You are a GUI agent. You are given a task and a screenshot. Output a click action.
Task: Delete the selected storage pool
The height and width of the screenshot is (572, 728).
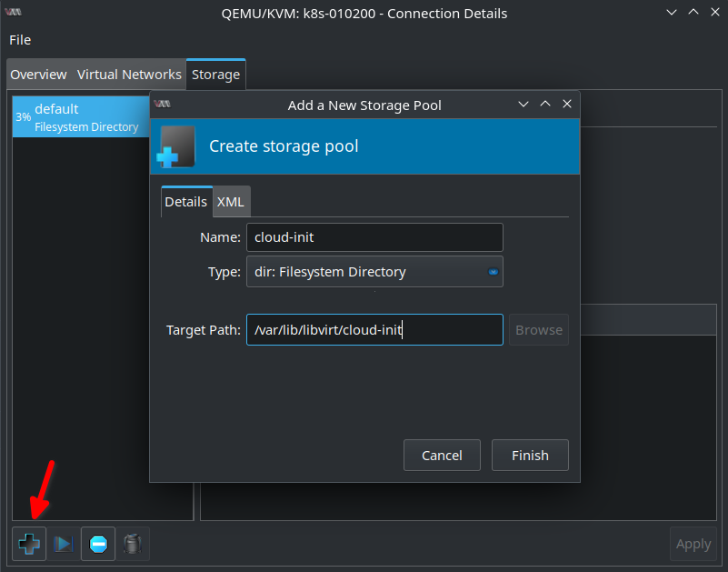pyautogui.click(x=133, y=544)
